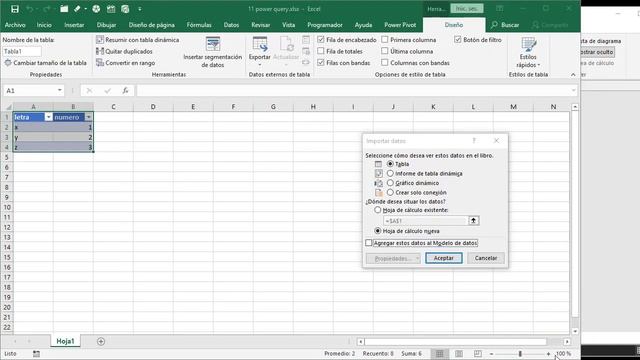Click Cambiar tamaño de la tabla icon
The height and width of the screenshot is (360, 640).
click(x=8, y=63)
